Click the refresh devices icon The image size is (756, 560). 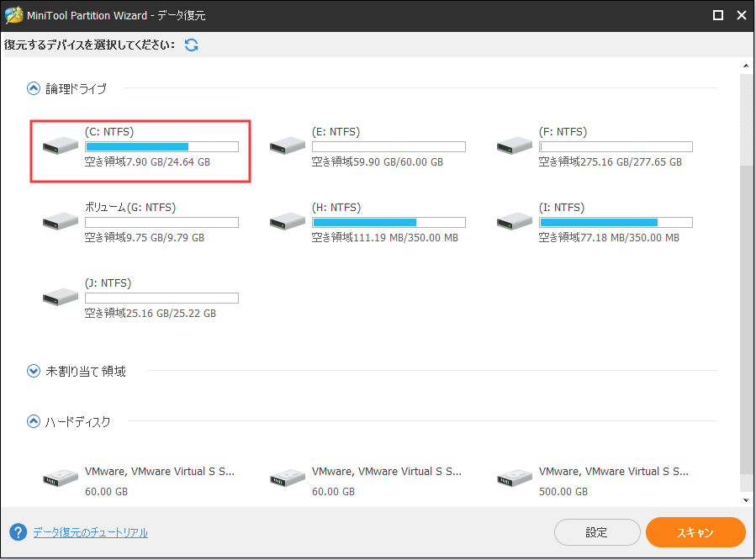point(191,44)
